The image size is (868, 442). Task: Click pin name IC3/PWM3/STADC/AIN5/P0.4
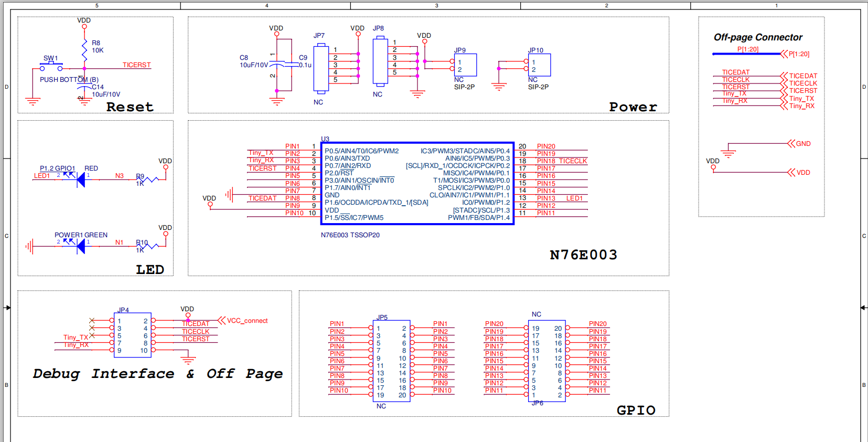click(465, 151)
